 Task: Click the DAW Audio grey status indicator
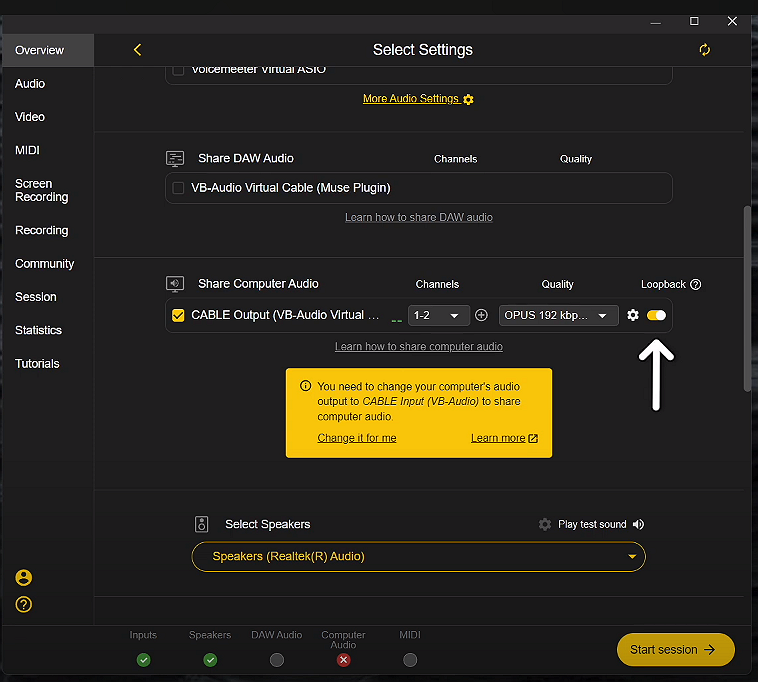point(277,660)
